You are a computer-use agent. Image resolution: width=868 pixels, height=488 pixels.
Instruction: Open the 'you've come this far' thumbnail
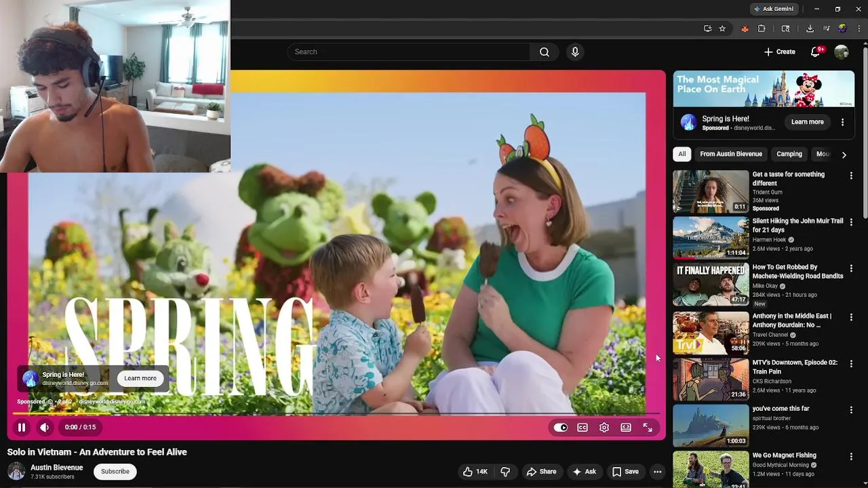(711, 426)
